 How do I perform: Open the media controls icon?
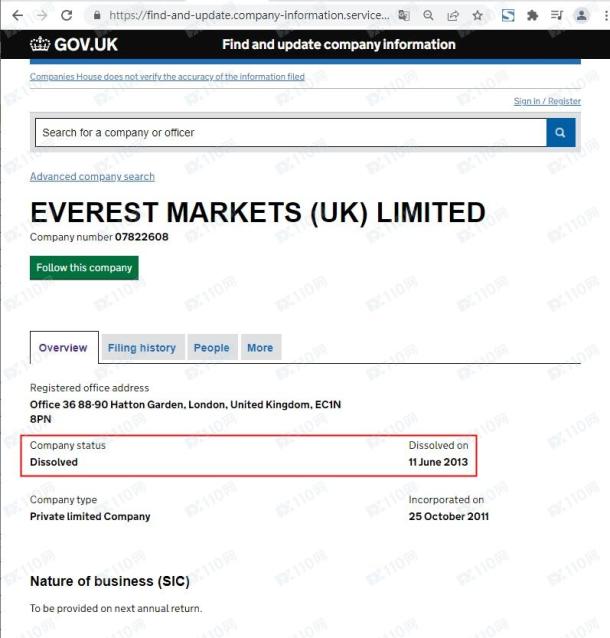[556, 16]
